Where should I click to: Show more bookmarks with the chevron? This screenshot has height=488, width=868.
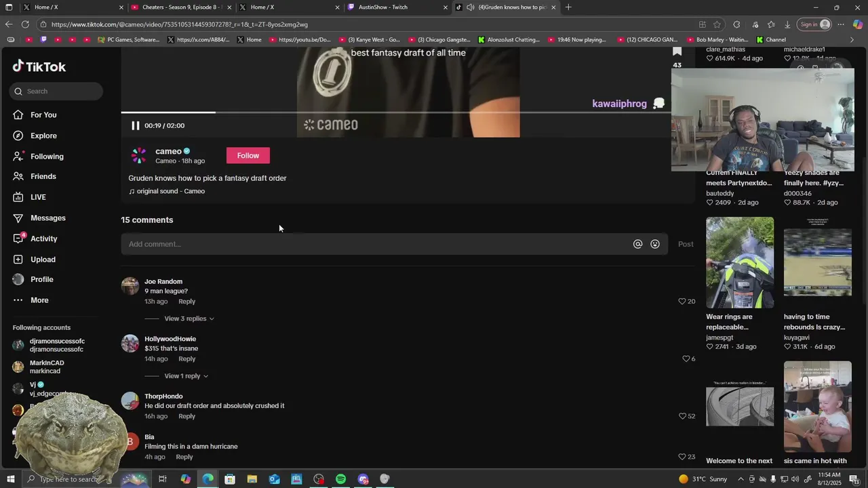tap(852, 40)
